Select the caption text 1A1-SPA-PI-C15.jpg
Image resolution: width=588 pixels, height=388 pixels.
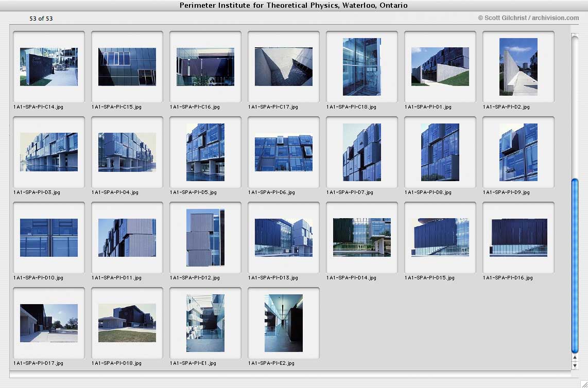pos(117,107)
